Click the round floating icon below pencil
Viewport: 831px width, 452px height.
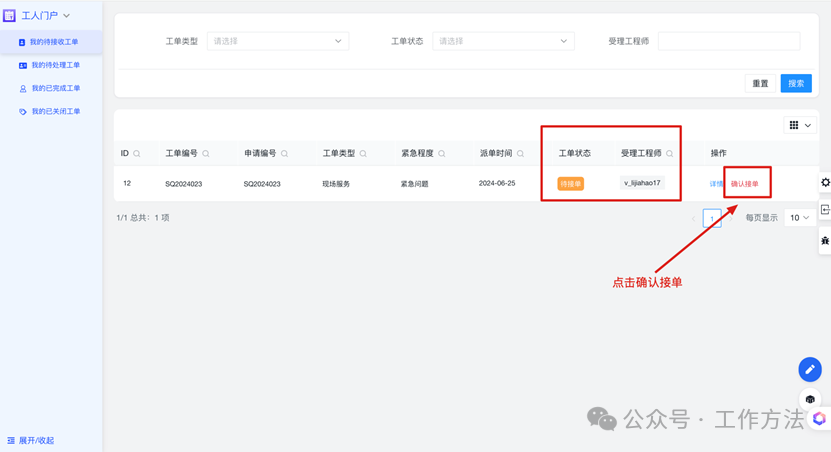tap(810, 400)
